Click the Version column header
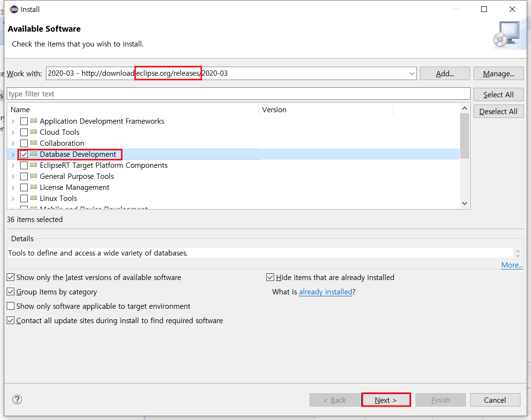Viewport: 531px width, 420px height. [x=326, y=109]
